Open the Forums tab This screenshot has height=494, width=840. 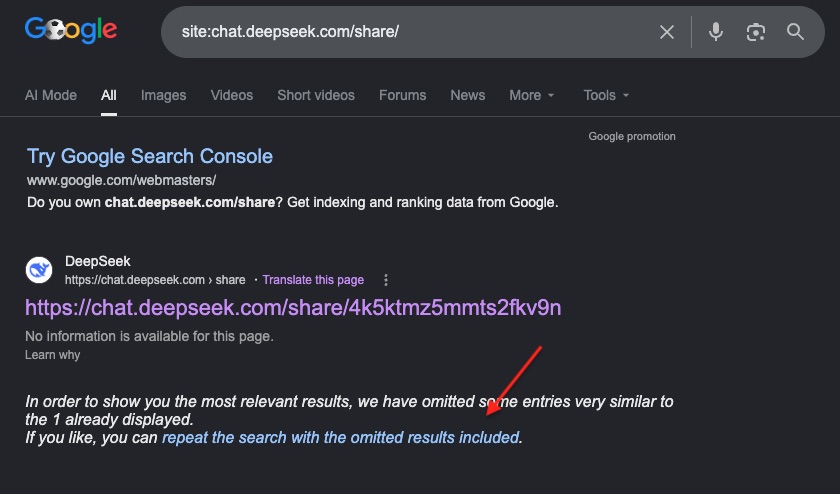[x=402, y=95]
